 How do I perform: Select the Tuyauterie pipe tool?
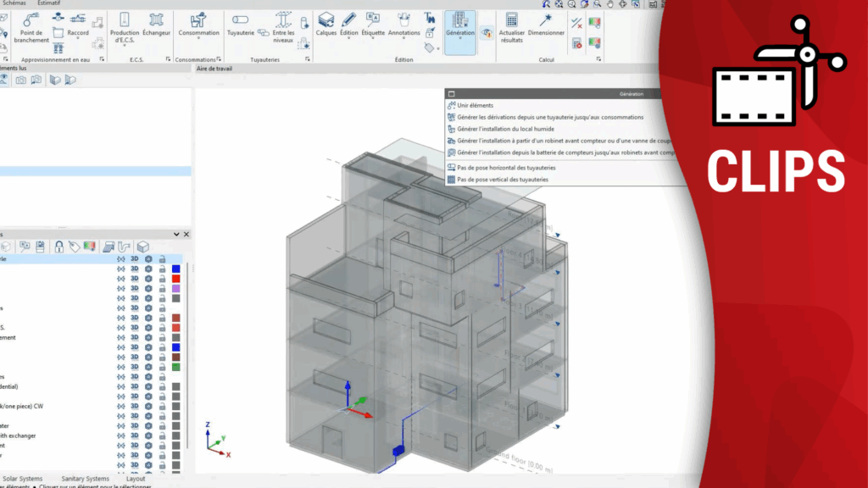coord(240,25)
